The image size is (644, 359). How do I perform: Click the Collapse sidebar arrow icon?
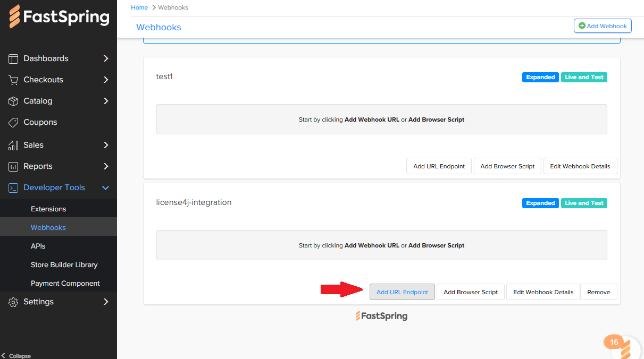point(4,356)
